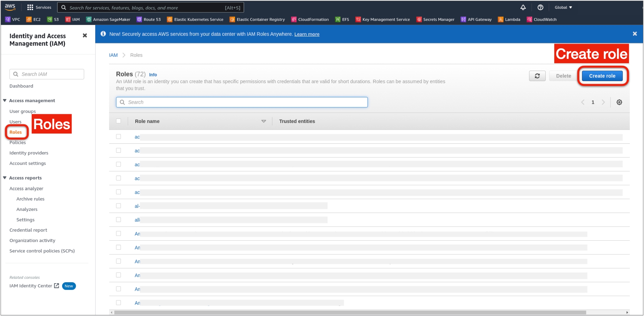Open the CloudWatch shortcut in favorites bar

(x=542, y=20)
